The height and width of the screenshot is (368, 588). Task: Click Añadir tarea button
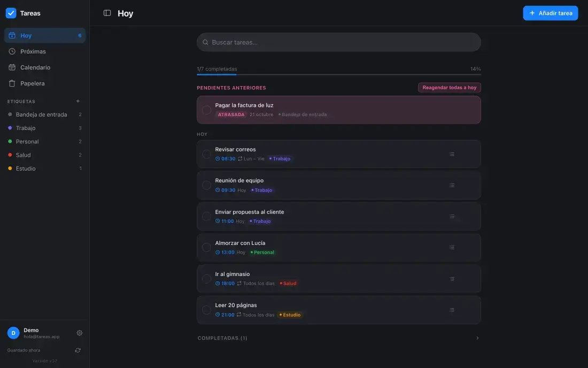pos(550,13)
